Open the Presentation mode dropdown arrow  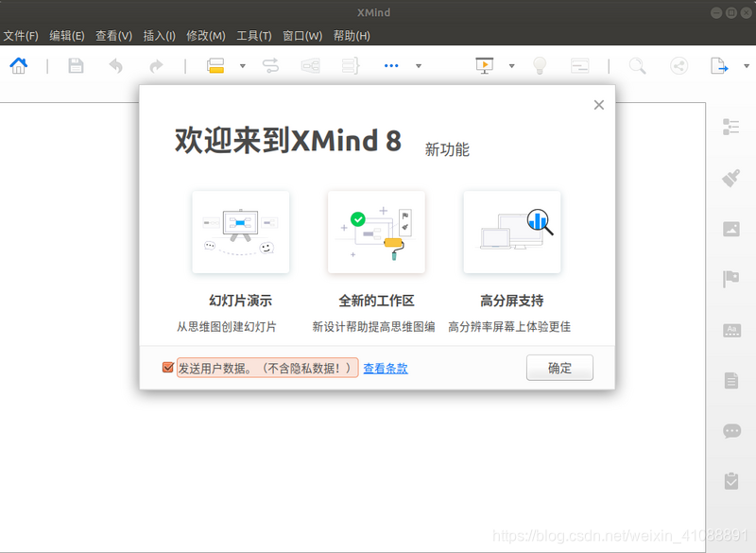coord(511,66)
